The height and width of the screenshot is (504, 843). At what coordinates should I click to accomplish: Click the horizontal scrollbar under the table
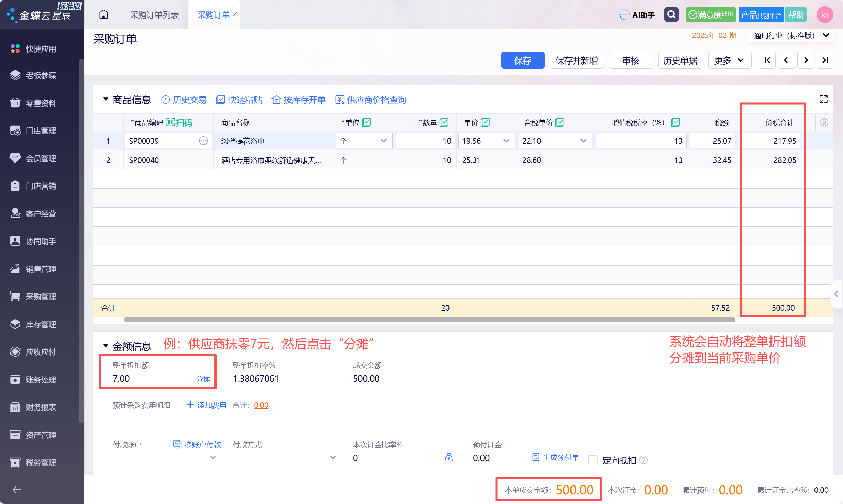[430, 320]
